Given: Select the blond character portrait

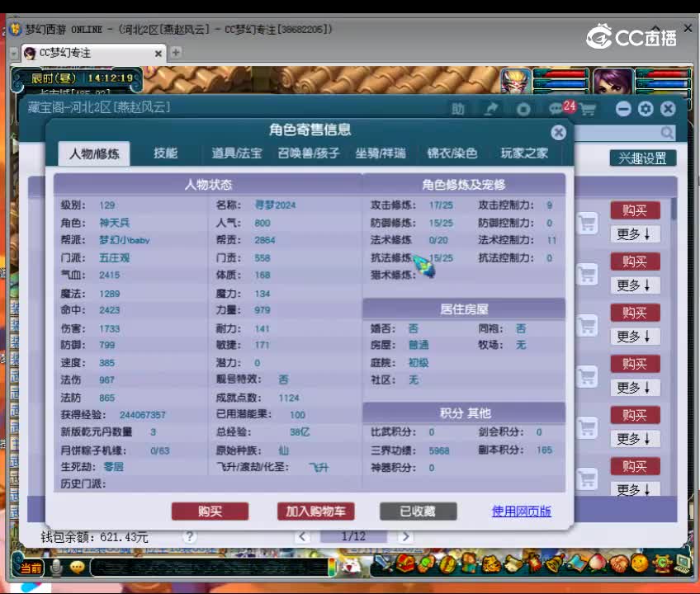Looking at the screenshot, I should 516,81.
